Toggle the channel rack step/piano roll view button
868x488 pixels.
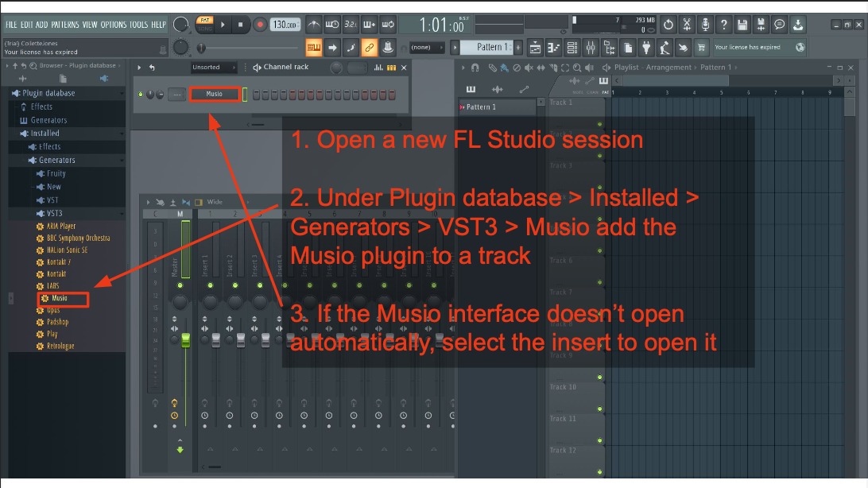click(x=391, y=68)
